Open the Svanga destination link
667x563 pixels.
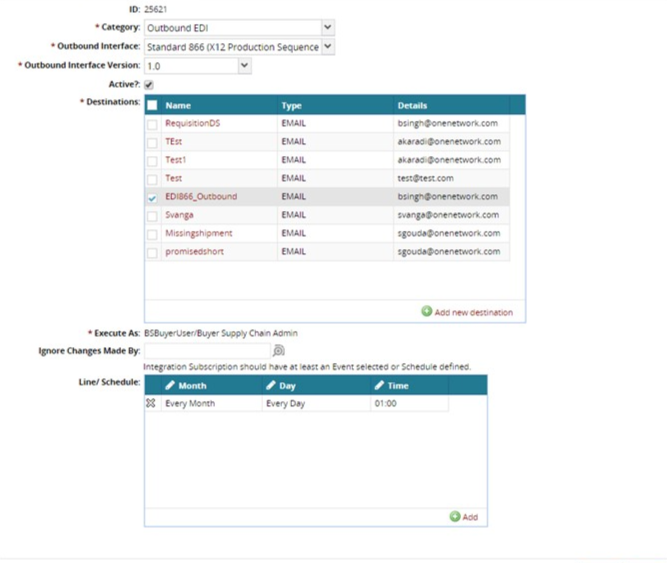pyautogui.click(x=179, y=215)
